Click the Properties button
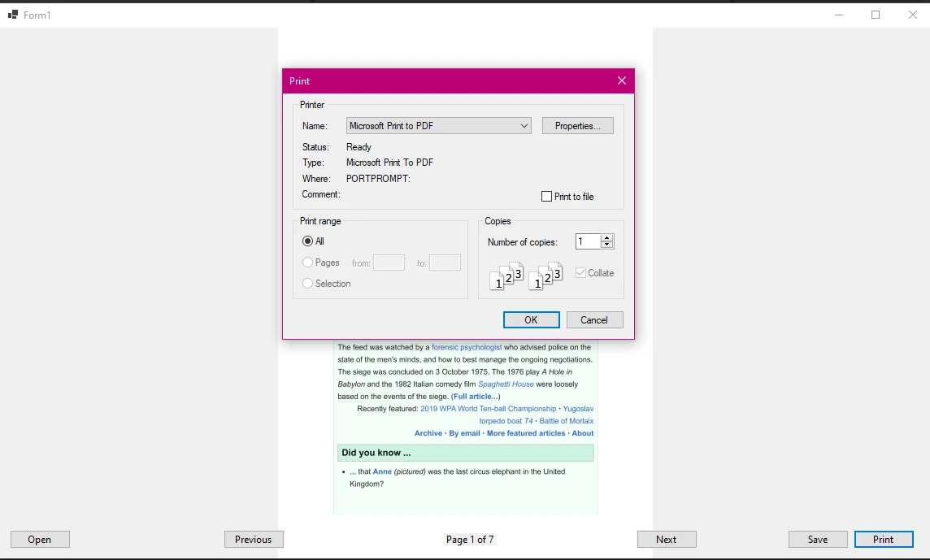This screenshot has height=560, width=930. click(x=577, y=125)
